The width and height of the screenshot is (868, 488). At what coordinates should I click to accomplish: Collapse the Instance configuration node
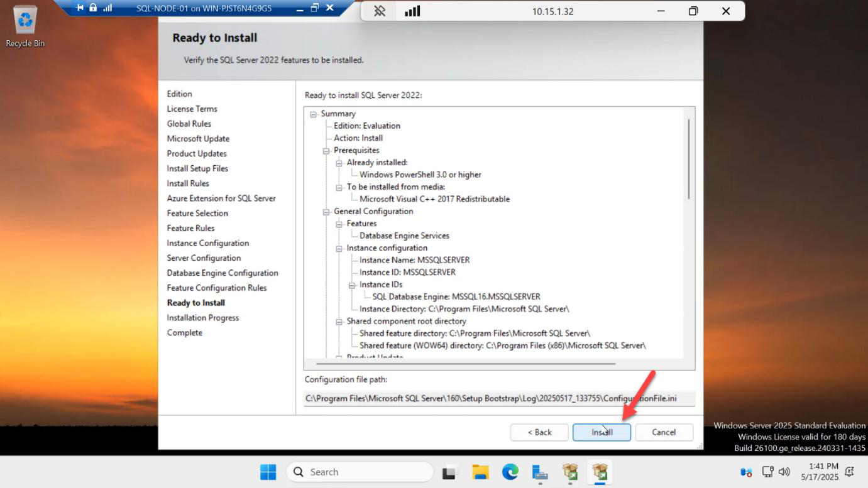339,248
